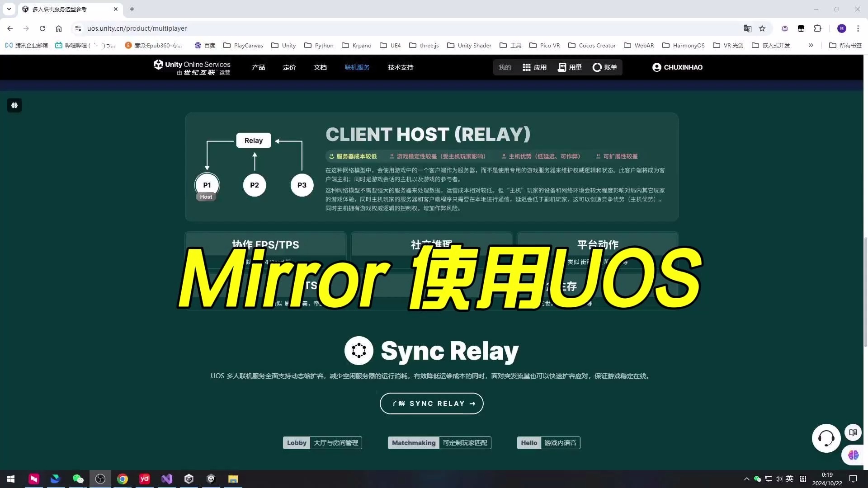Click the Unity Online Services logo
The height and width of the screenshot is (488, 868).
tap(192, 67)
